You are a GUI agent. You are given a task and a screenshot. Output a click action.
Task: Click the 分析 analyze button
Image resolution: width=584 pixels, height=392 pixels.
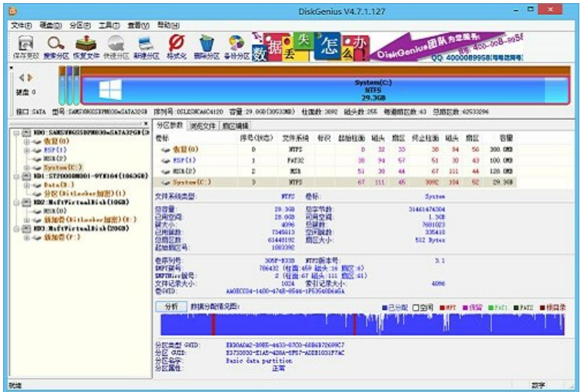[171, 307]
